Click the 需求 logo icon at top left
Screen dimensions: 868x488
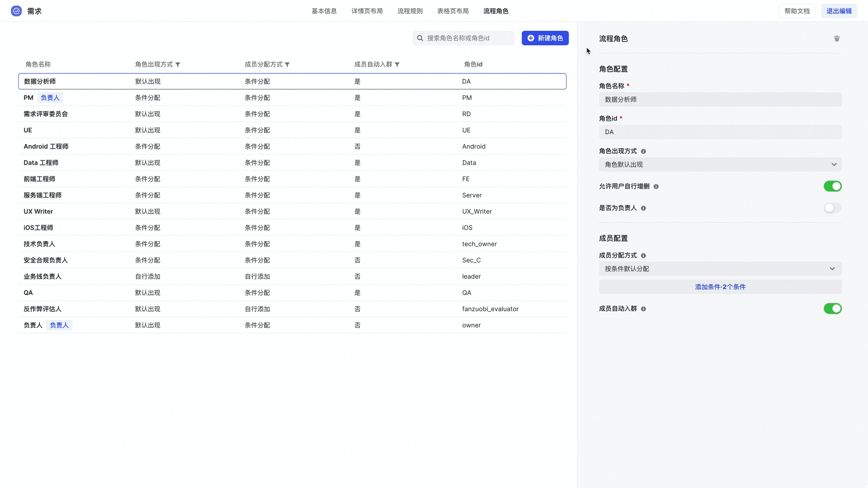pos(16,11)
